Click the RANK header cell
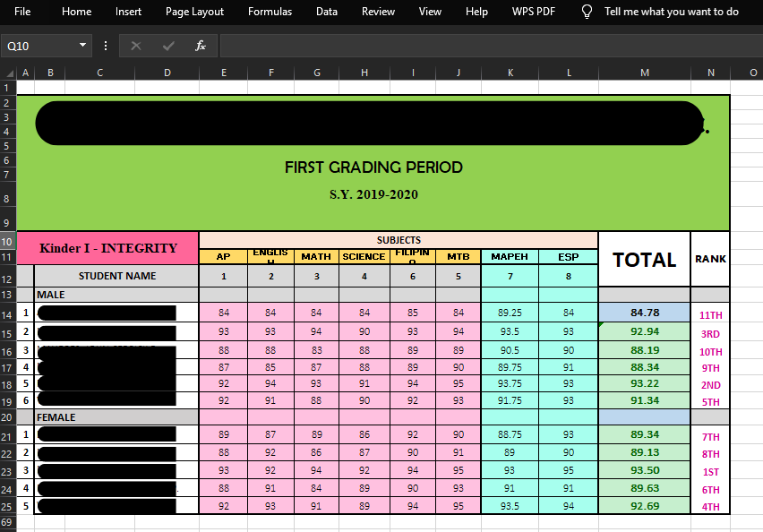 [x=710, y=260]
